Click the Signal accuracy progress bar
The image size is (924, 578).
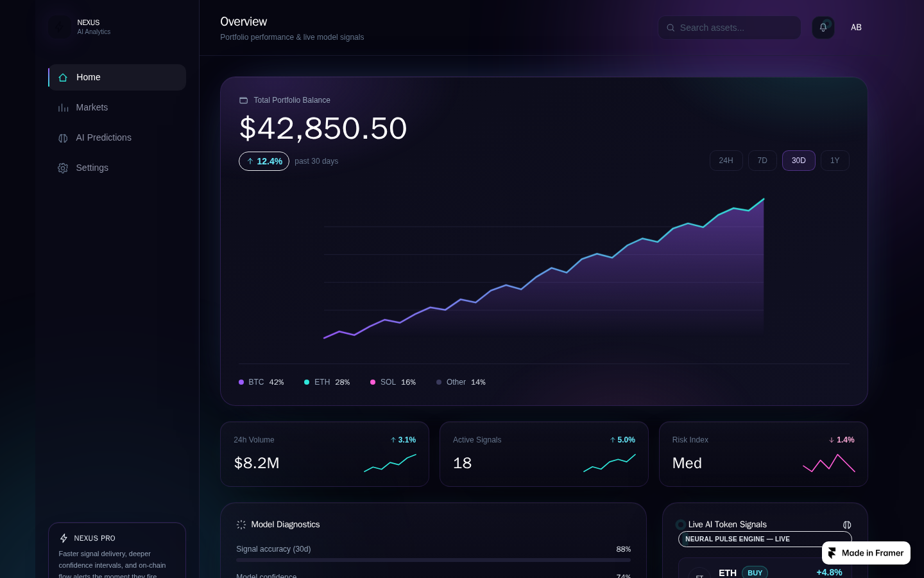coord(433,560)
